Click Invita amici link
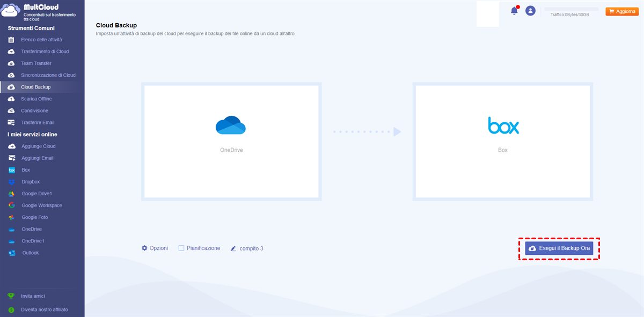The image size is (644, 317). (x=33, y=296)
